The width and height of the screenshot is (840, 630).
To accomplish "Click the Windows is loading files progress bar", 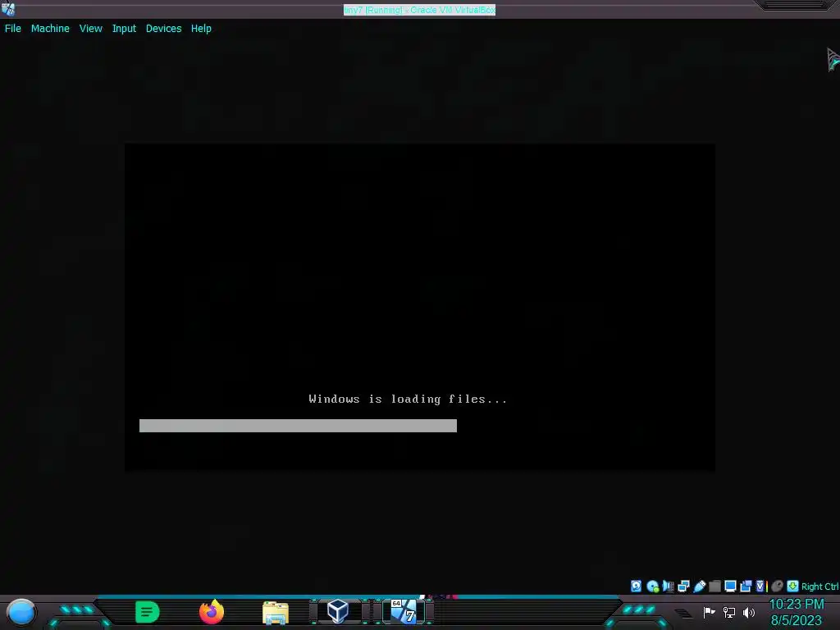I will [x=298, y=426].
